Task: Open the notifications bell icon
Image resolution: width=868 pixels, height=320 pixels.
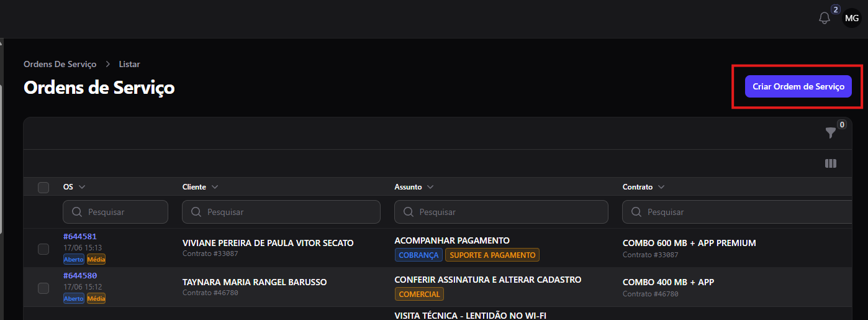Action: 825,18
